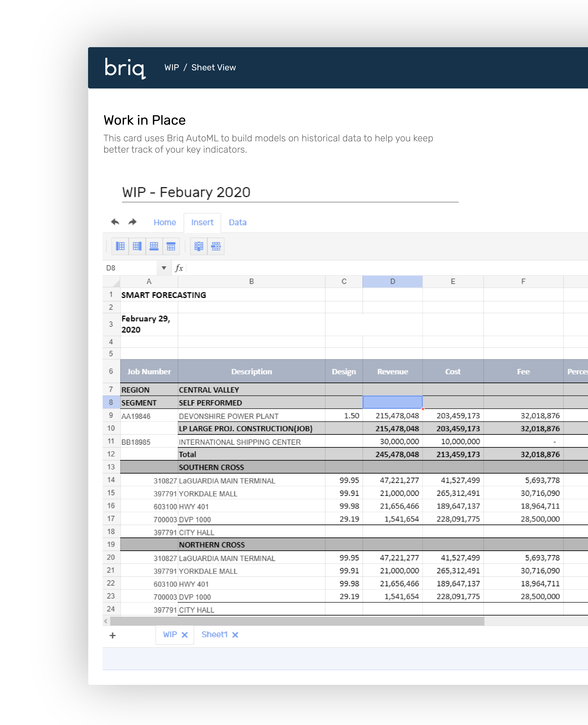Click the select-all corner of grid
The image size is (588, 725).
pyautogui.click(x=111, y=282)
